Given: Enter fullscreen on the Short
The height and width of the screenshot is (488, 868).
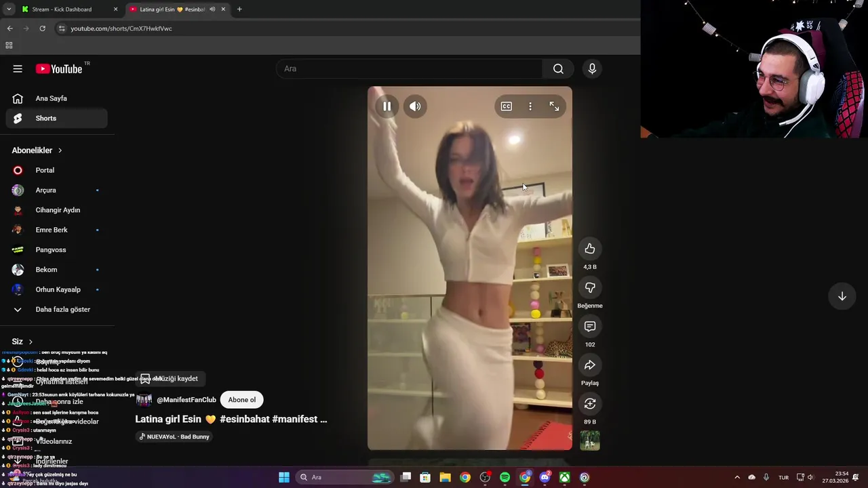Looking at the screenshot, I should pos(554,106).
